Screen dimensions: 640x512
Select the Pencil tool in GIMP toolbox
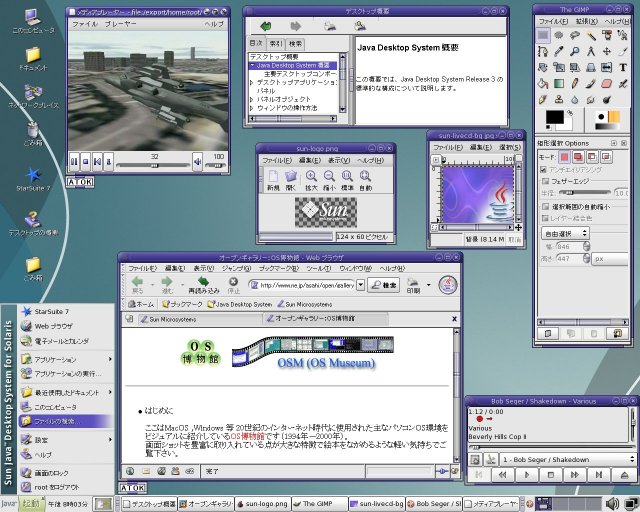[575, 84]
